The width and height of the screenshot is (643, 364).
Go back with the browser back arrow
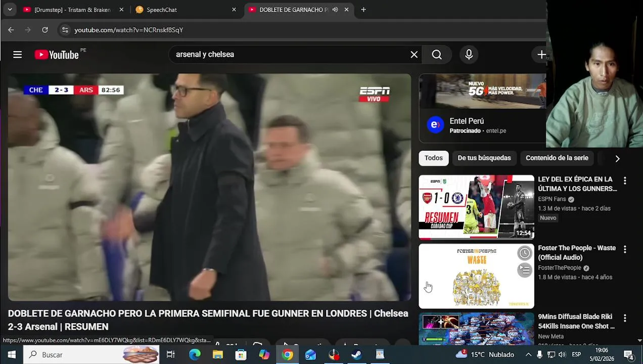[x=11, y=30]
